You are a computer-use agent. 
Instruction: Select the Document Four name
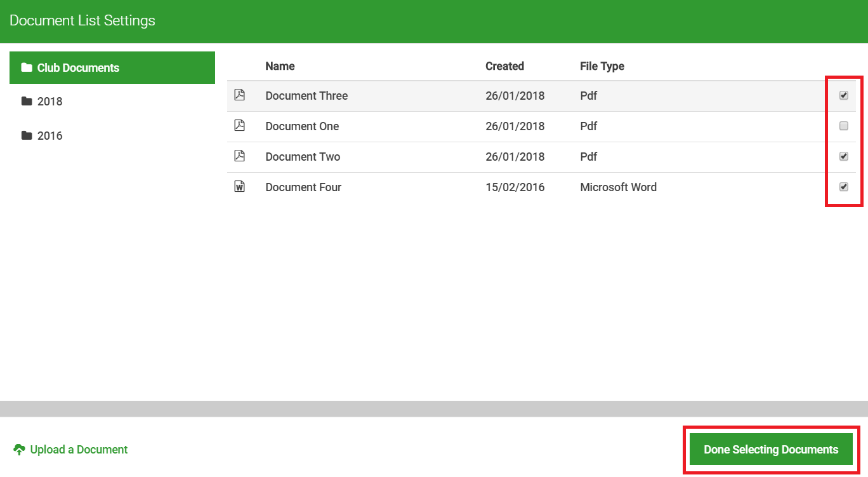[x=303, y=187]
